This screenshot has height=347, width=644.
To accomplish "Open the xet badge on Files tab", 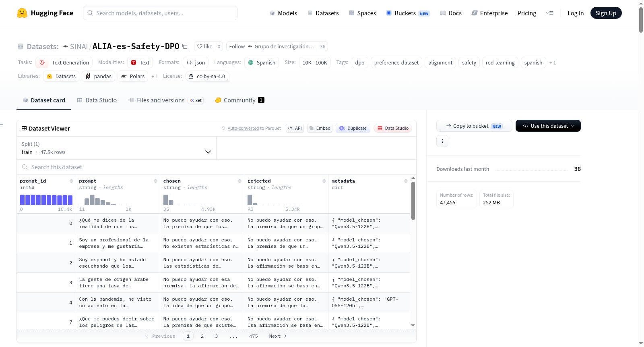I will pyautogui.click(x=196, y=100).
